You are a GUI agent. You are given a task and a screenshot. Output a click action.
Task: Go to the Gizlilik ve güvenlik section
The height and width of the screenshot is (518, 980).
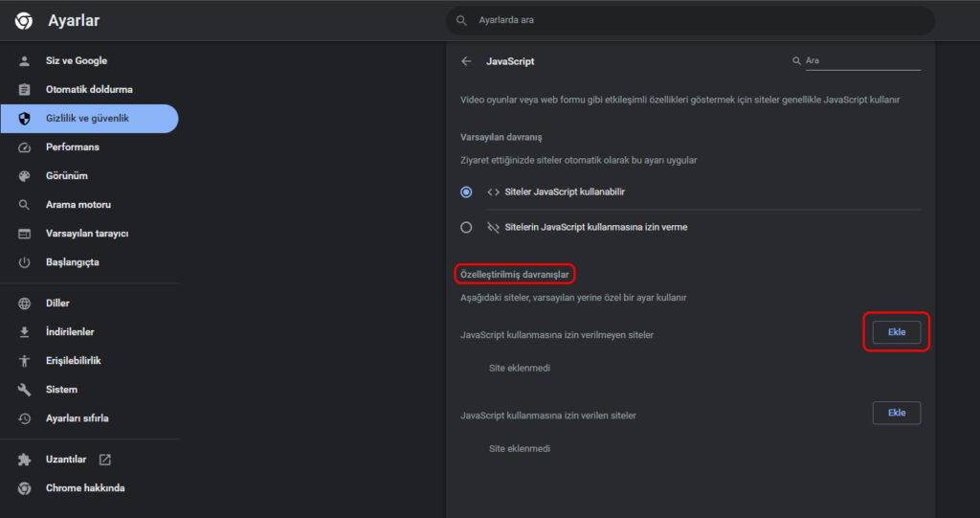tap(89, 118)
